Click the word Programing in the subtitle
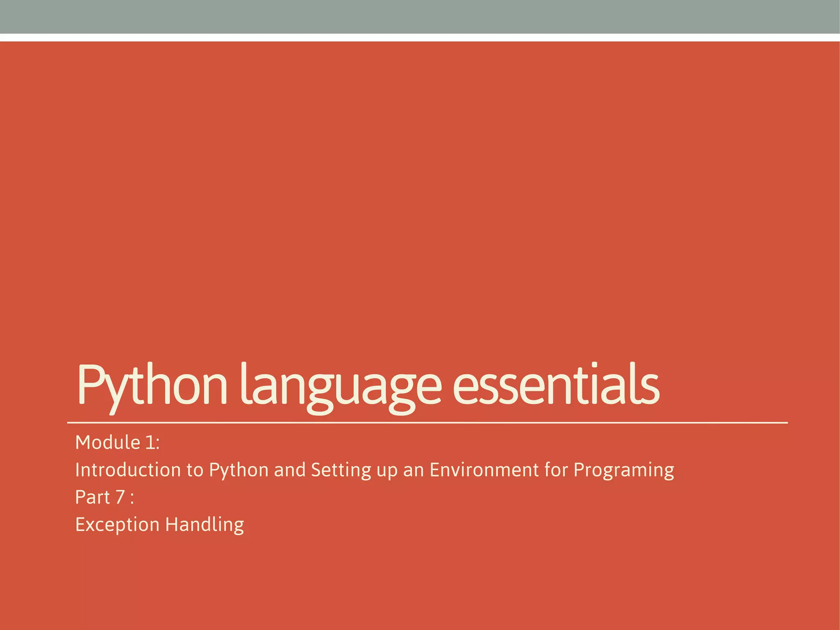The image size is (840, 630). tap(623, 470)
